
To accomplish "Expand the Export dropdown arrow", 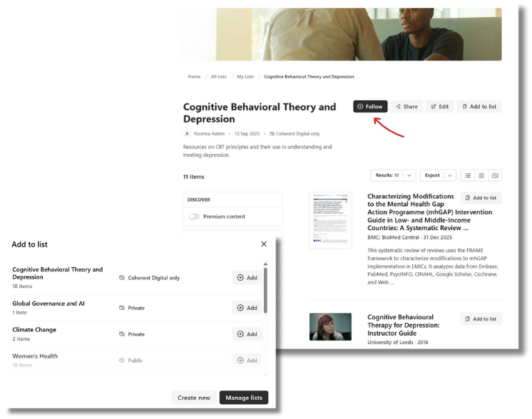I will 450,175.
